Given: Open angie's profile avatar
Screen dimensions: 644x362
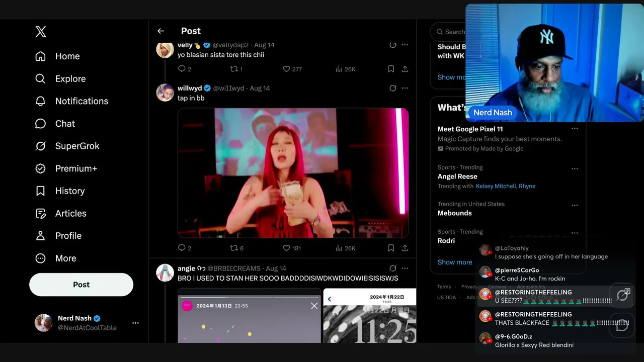Looking at the screenshot, I should [x=165, y=273].
